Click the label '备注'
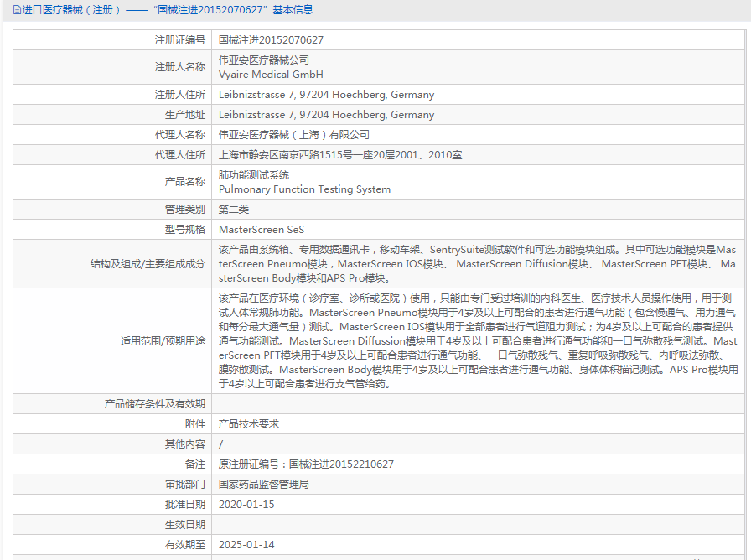Screen dimensions: 751x560 coord(195,464)
